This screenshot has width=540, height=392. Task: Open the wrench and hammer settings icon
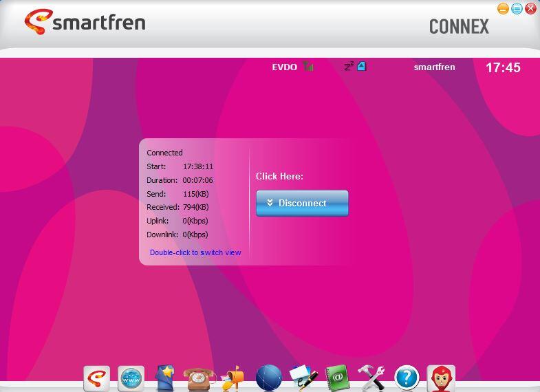tap(371, 378)
